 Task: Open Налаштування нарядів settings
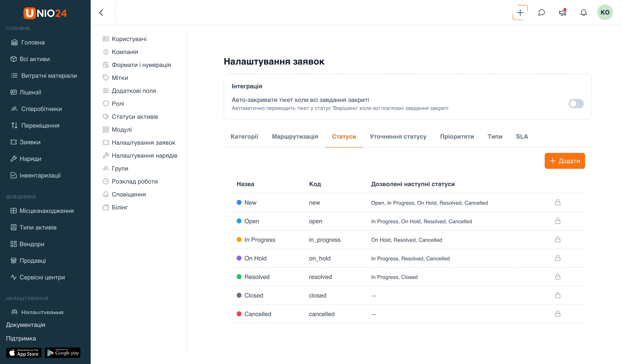click(x=140, y=155)
